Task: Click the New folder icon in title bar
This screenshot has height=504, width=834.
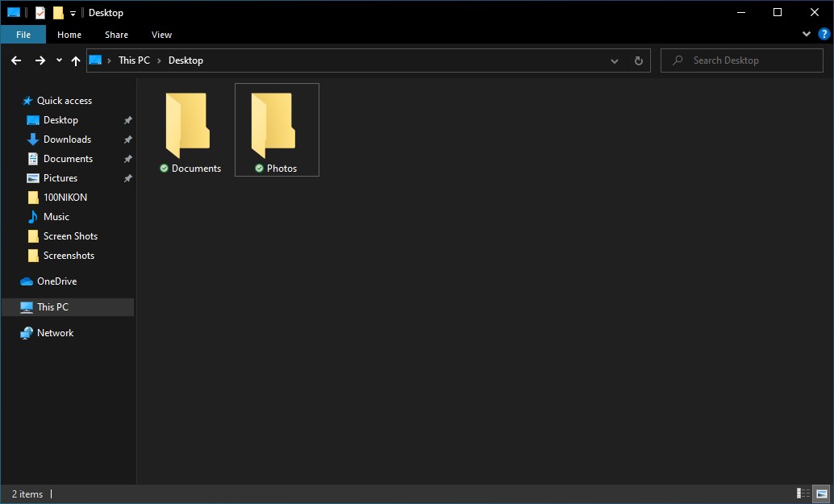Action: pyautogui.click(x=58, y=13)
